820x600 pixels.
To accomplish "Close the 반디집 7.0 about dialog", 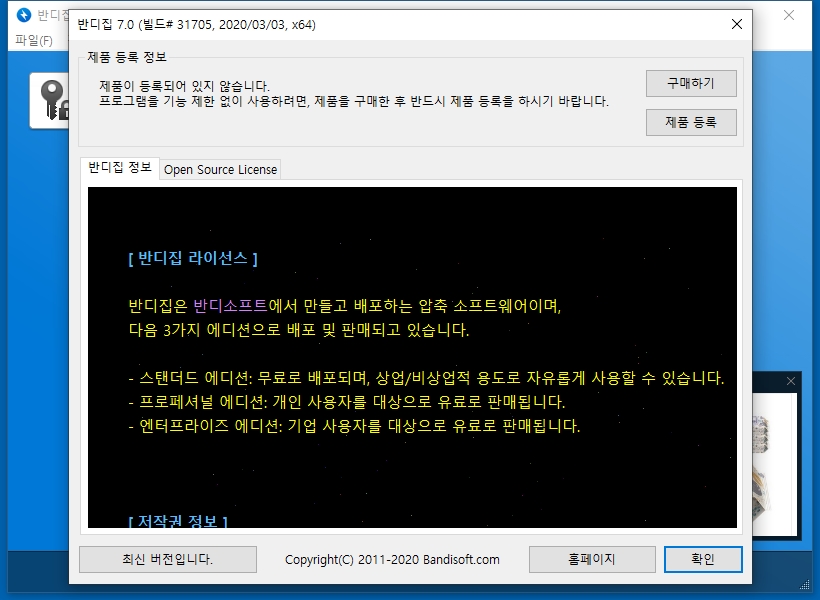I will click(737, 24).
